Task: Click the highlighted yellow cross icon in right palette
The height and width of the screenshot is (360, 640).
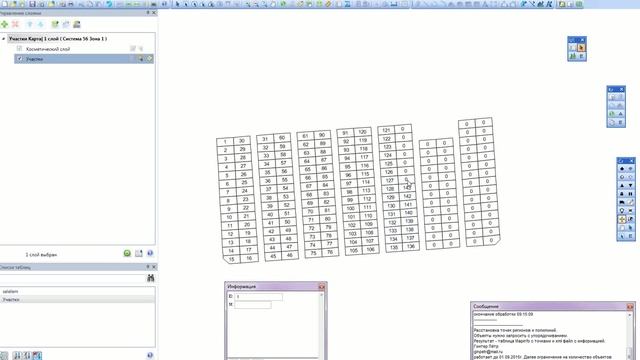Action: point(622,219)
